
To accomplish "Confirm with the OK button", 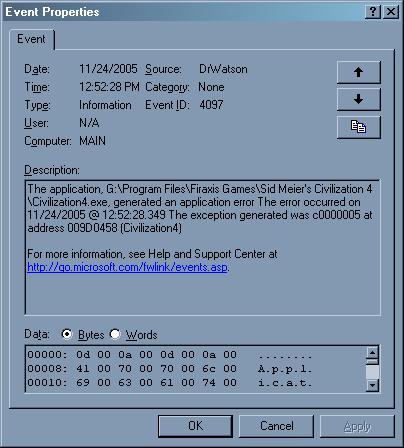I will [x=195, y=426].
